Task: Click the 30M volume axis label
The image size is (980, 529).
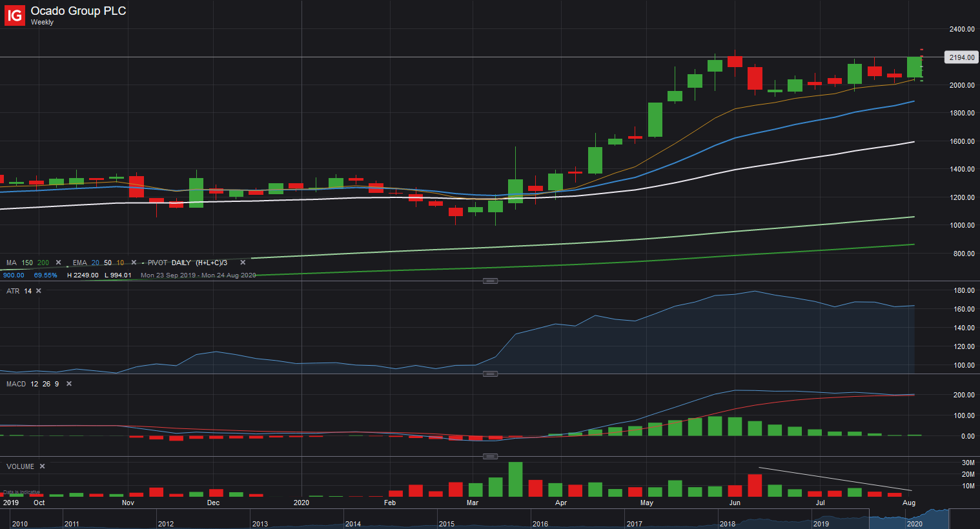Action: point(968,463)
